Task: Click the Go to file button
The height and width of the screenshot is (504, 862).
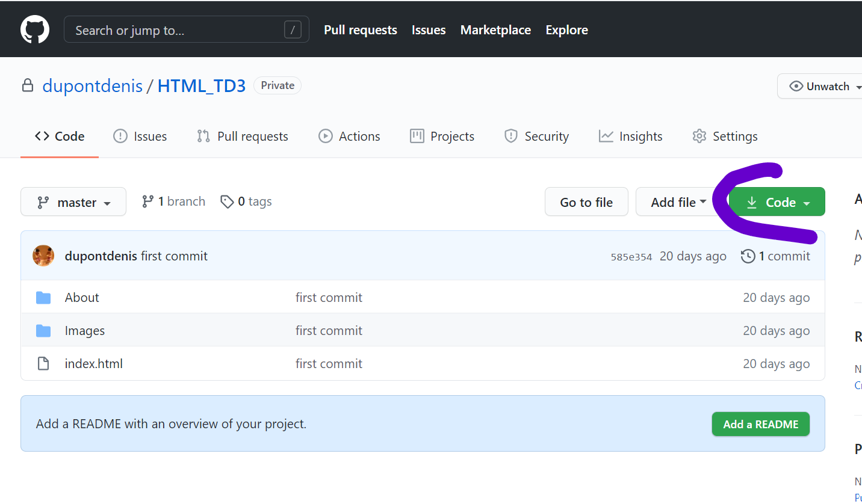Action: click(x=586, y=202)
